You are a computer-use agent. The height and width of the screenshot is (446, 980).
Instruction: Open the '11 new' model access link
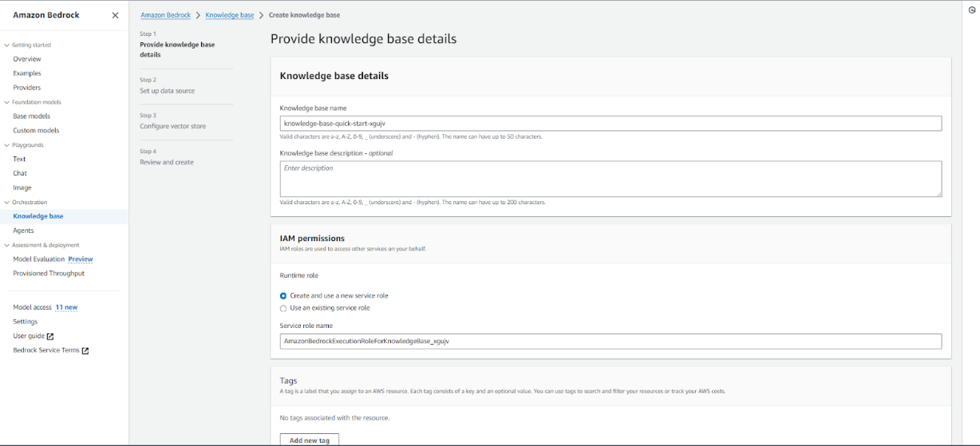pyautogui.click(x=66, y=307)
